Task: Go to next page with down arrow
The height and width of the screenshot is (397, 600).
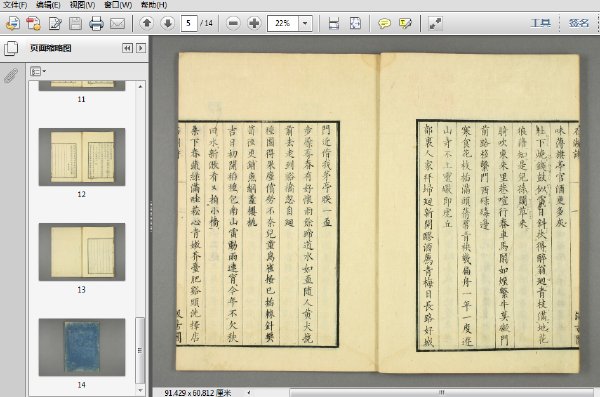Action: [x=167, y=23]
